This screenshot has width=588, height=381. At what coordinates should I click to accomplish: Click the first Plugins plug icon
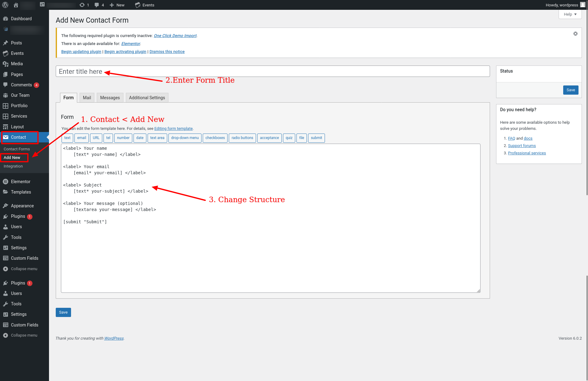tap(6, 216)
